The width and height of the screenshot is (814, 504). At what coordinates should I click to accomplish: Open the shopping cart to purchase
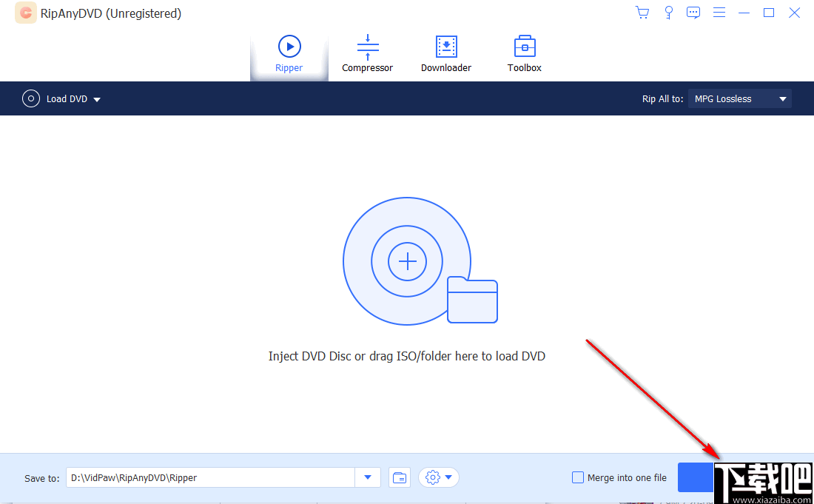click(642, 12)
